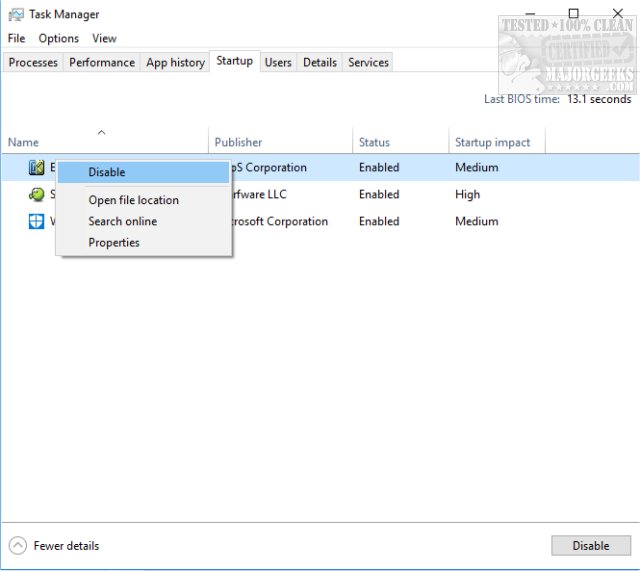Open the View menu
The width and height of the screenshot is (640, 571).
point(104,38)
